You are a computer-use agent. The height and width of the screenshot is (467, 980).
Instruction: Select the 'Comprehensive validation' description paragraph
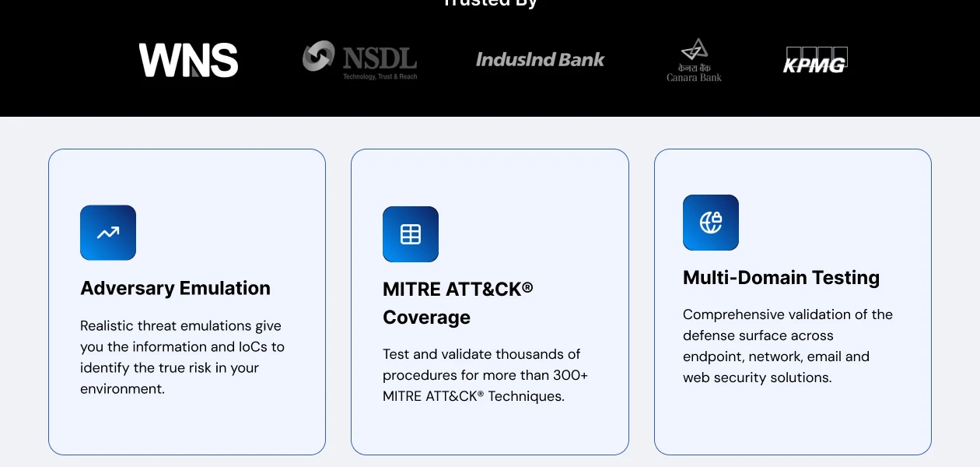tap(787, 346)
